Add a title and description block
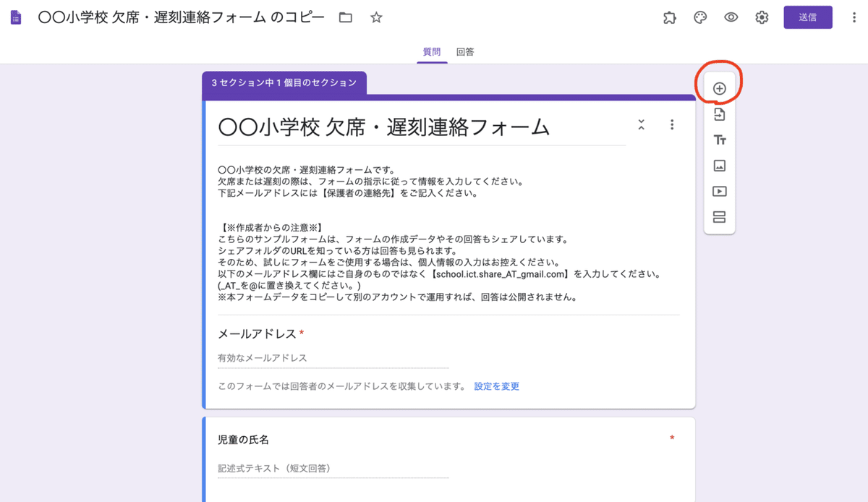This screenshot has width=868, height=502. click(x=719, y=140)
